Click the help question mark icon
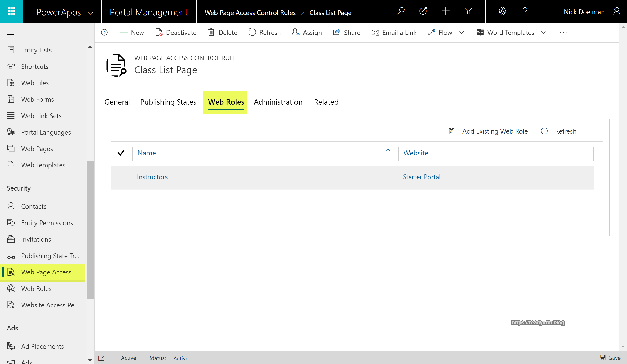627x364 pixels. pyautogui.click(x=525, y=11)
